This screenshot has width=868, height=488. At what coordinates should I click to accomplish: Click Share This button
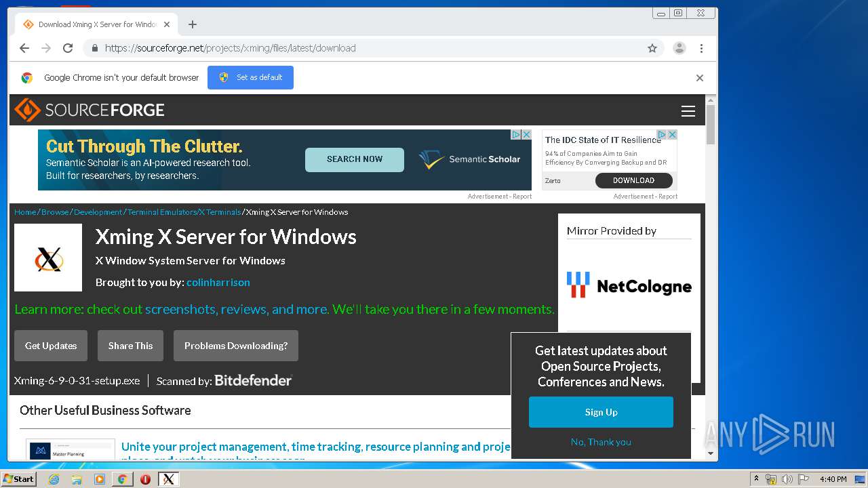tap(130, 346)
